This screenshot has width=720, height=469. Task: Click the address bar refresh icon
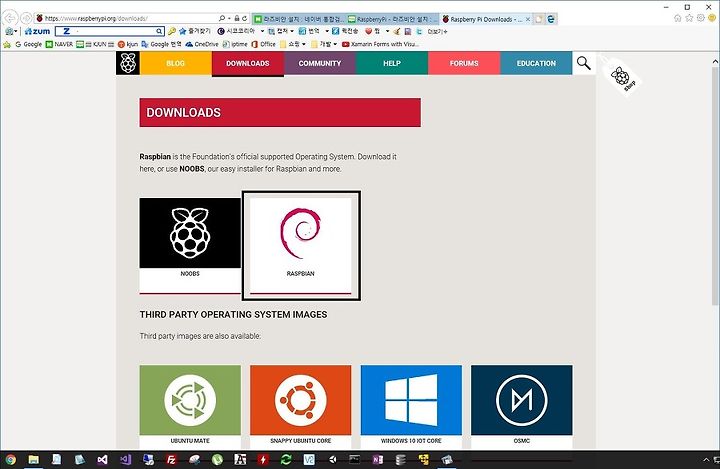click(x=245, y=18)
